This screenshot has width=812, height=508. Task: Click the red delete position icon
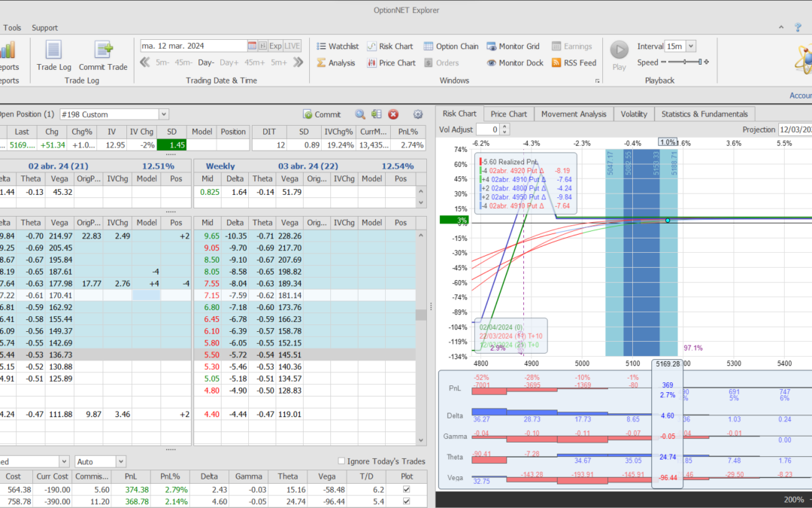coord(393,114)
